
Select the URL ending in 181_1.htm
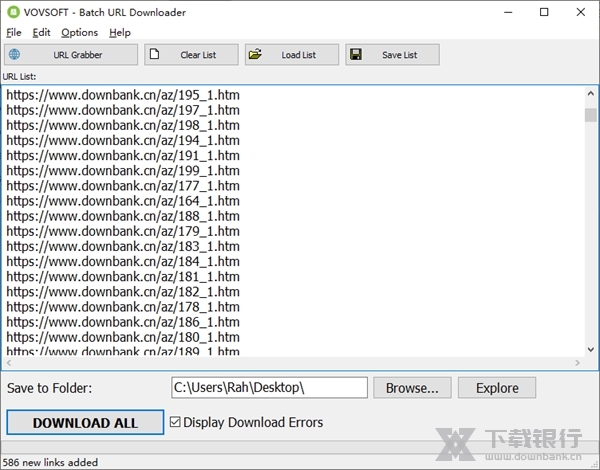[123, 276]
